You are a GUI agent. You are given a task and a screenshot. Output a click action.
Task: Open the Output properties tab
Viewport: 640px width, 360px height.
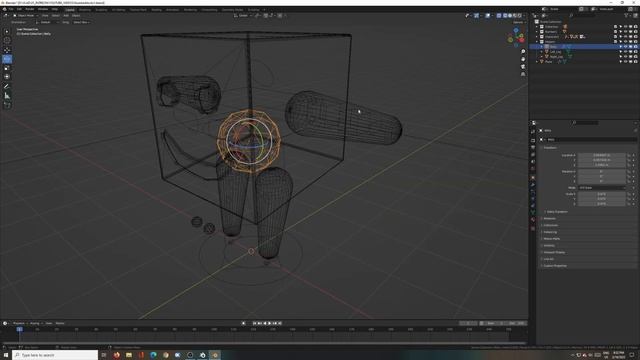pyautogui.click(x=533, y=147)
